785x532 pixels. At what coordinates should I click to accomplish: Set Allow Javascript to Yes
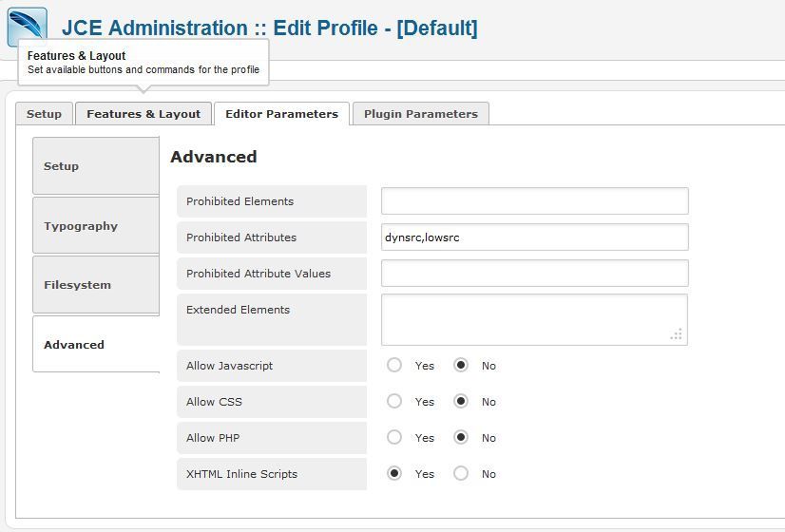(x=394, y=365)
